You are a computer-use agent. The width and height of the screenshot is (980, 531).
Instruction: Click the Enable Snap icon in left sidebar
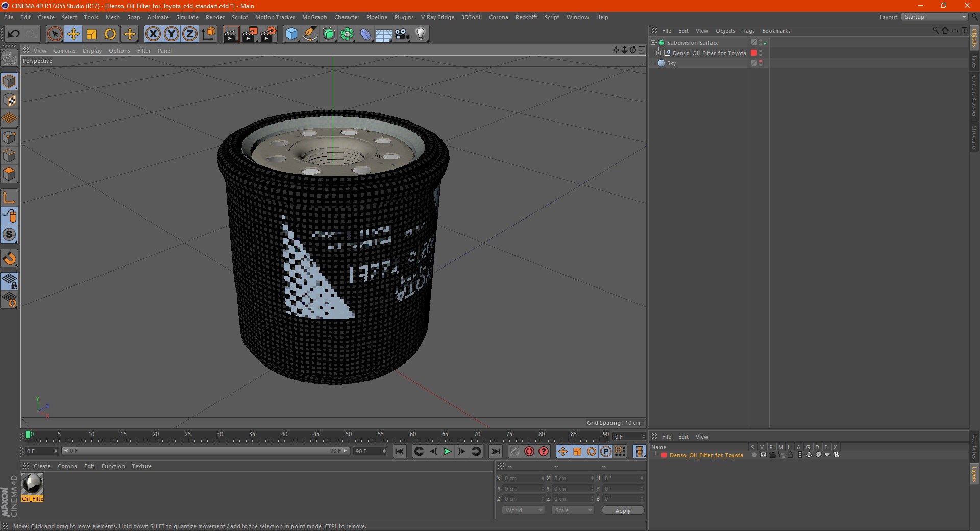(x=10, y=258)
